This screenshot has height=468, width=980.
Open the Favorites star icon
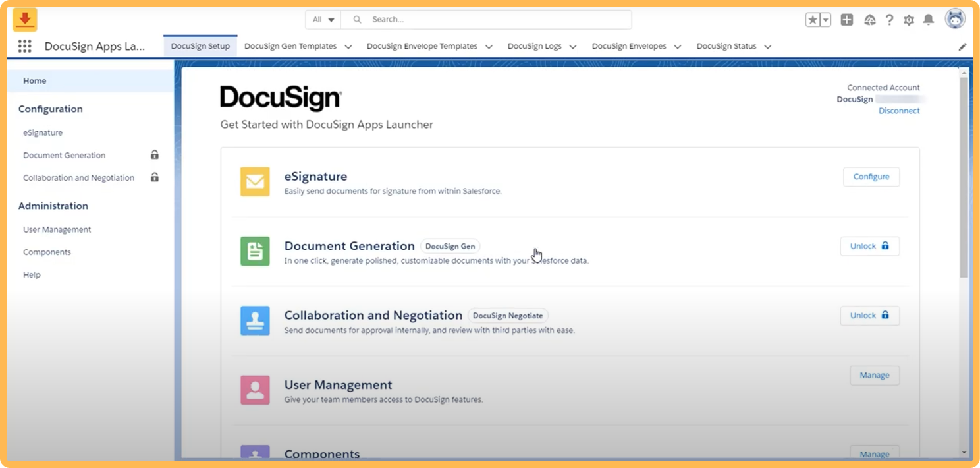tap(813, 20)
